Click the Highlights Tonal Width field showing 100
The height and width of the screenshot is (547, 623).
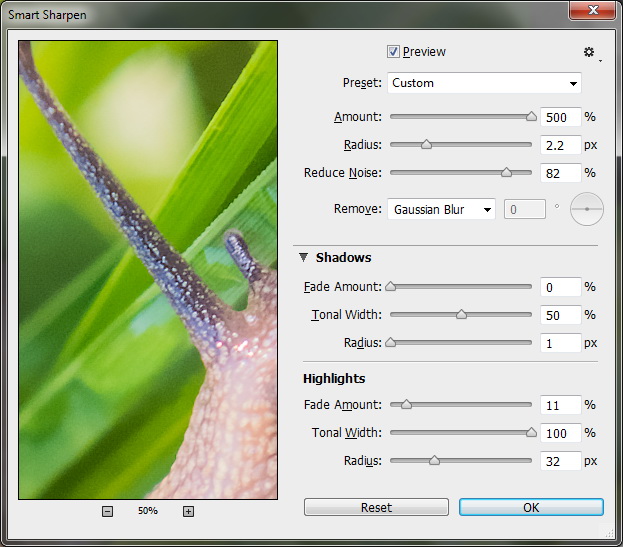click(x=561, y=433)
